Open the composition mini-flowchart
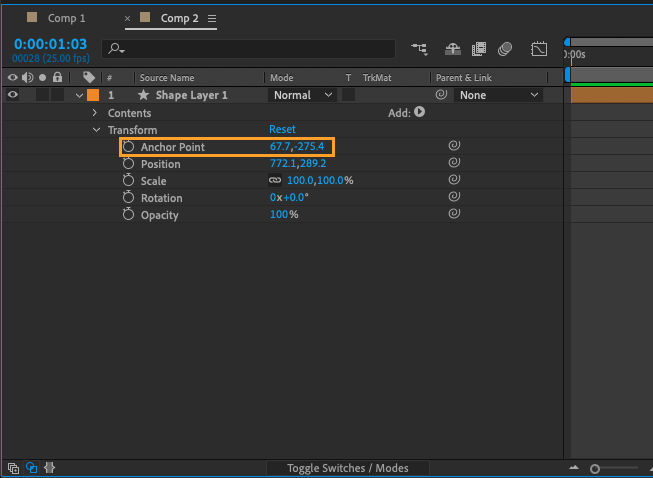Screen dimensions: 653x478 pos(418,48)
